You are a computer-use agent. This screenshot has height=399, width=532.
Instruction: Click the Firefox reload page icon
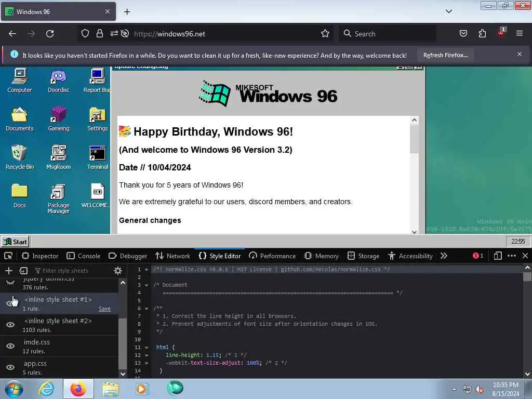50,34
